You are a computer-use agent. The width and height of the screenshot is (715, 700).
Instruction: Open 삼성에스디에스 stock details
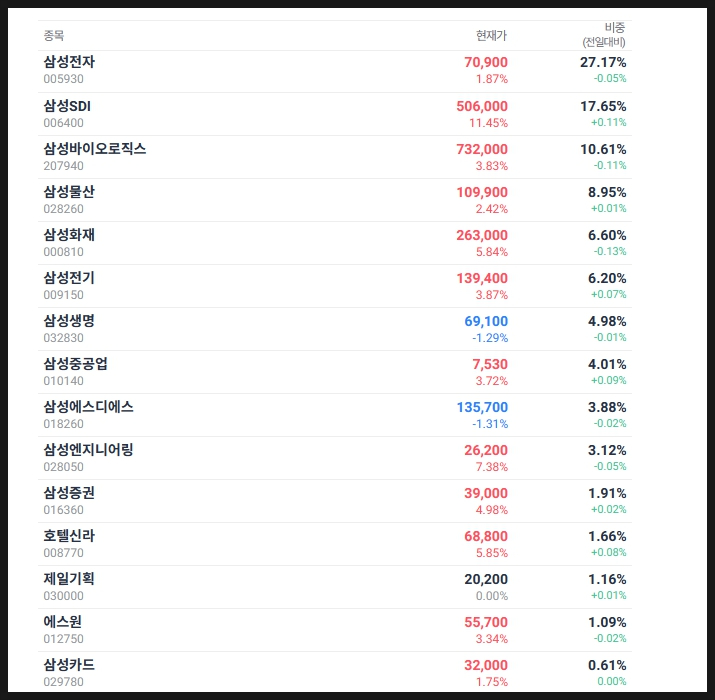coord(88,406)
